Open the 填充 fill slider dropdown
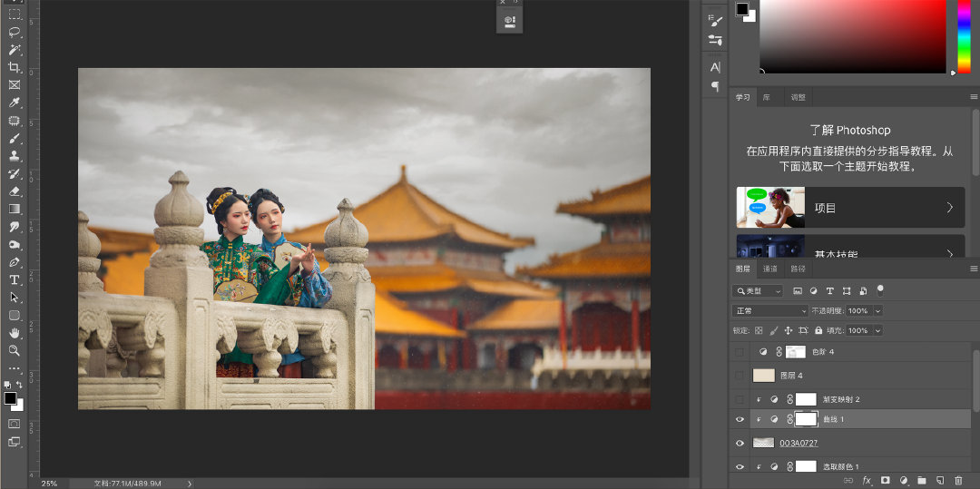 pyautogui.click(x=878, y=329)
